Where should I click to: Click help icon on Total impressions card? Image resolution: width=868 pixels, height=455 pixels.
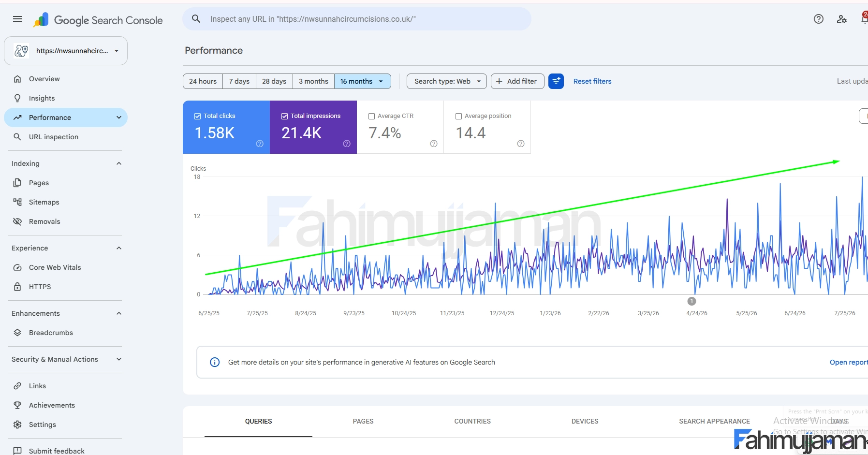pyautogui.click(x=347, y=144)
